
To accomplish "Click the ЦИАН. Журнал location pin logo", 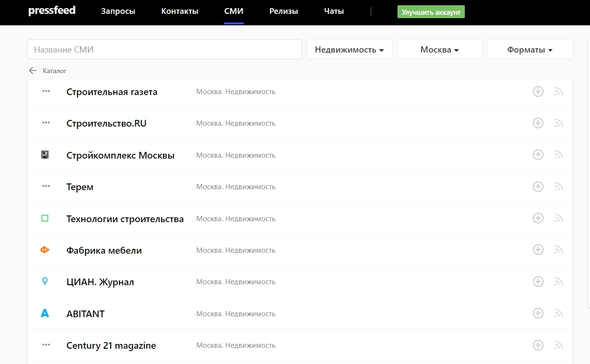I will 45,281.
